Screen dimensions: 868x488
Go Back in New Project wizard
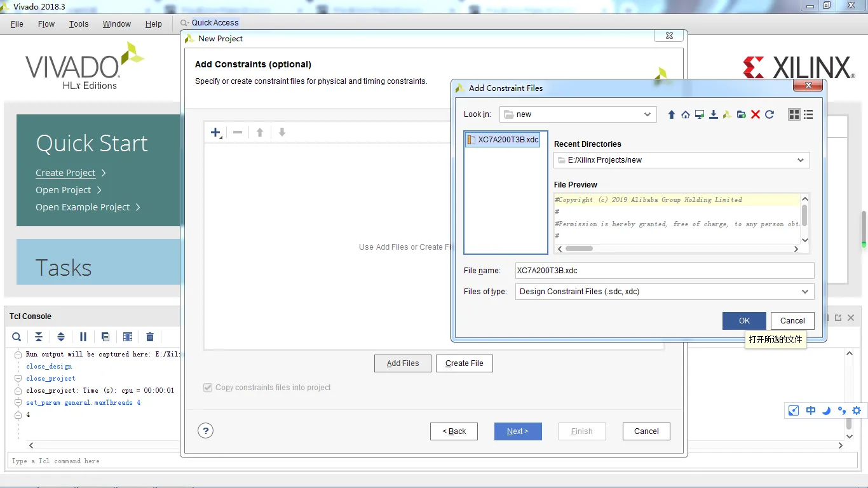pyautogui.click(x=454, y=431)
